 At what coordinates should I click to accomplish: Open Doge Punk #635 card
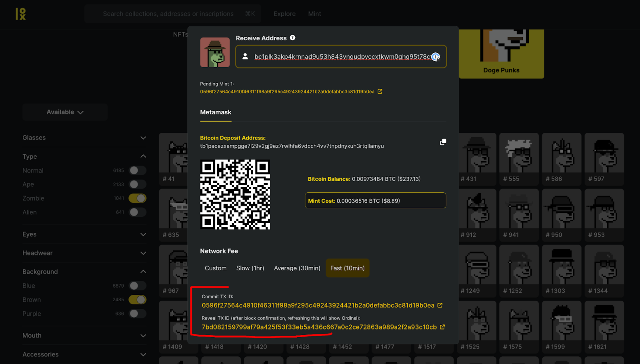(x=173, y=215)
